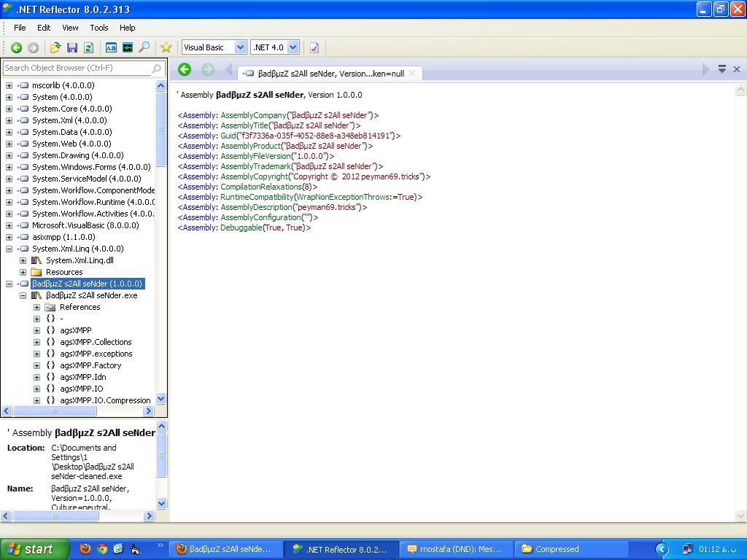Select the agsXMPP.Factory namespace
Screen dimensions: 747x560
pyautogui.click(x=90, y=366)
